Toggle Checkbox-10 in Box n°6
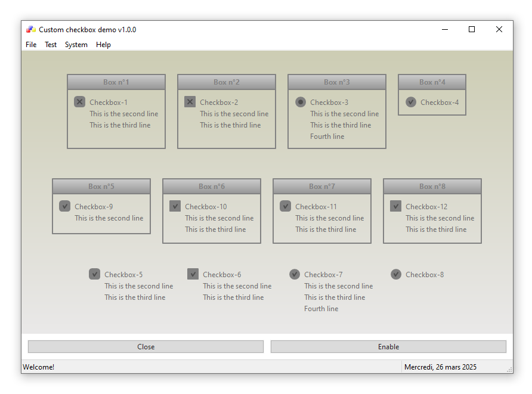The image size is (532, 394). coord(175,206)
